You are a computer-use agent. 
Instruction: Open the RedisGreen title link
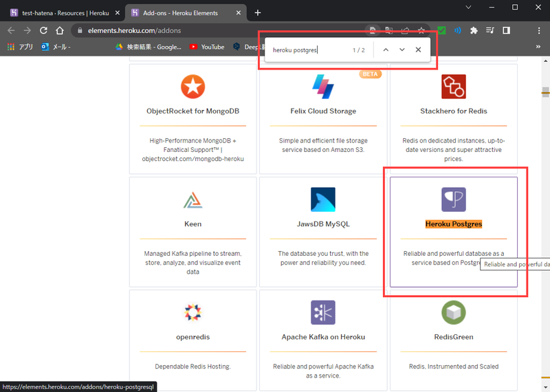(454, 337)
